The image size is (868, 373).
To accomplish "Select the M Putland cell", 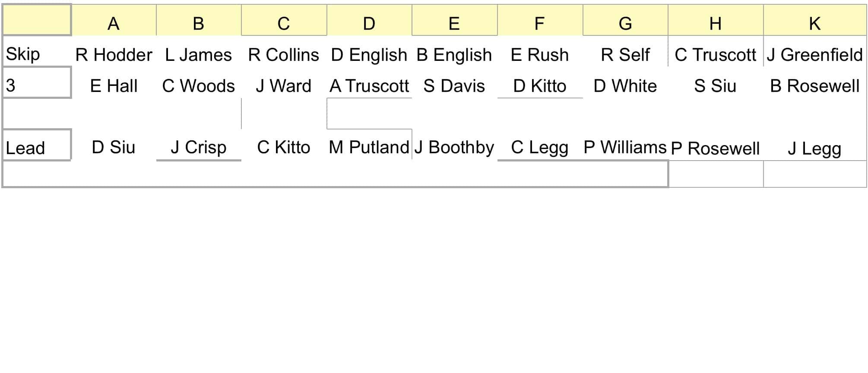I will (369, 147).
